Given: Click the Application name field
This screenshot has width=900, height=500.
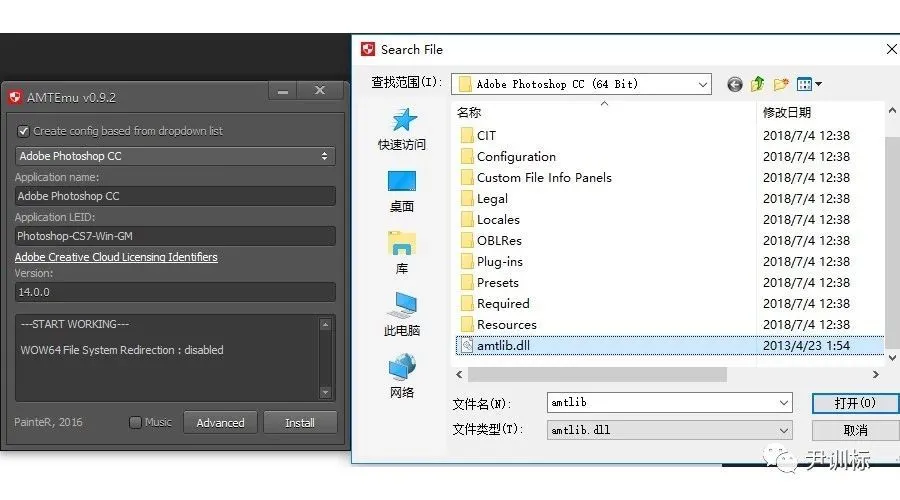Looking at the screenshot, I should (x=175, y=196).
